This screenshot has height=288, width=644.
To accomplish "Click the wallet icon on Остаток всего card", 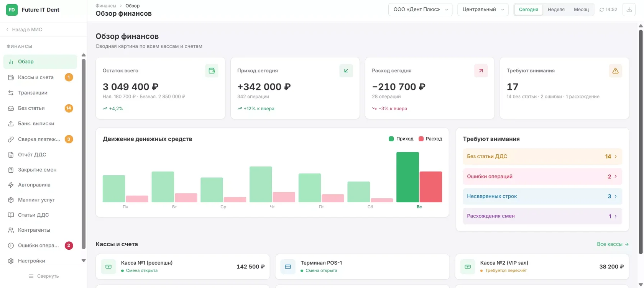I will (212, 70).
